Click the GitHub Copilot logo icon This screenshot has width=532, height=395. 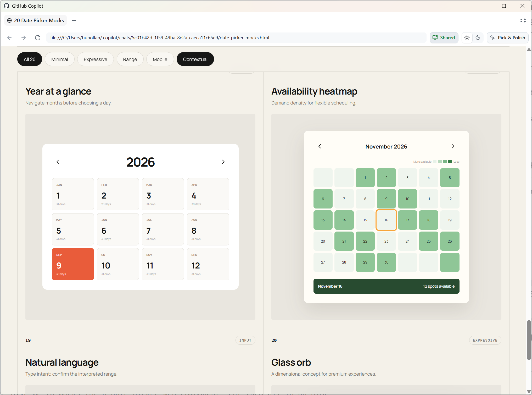point(7,6)
